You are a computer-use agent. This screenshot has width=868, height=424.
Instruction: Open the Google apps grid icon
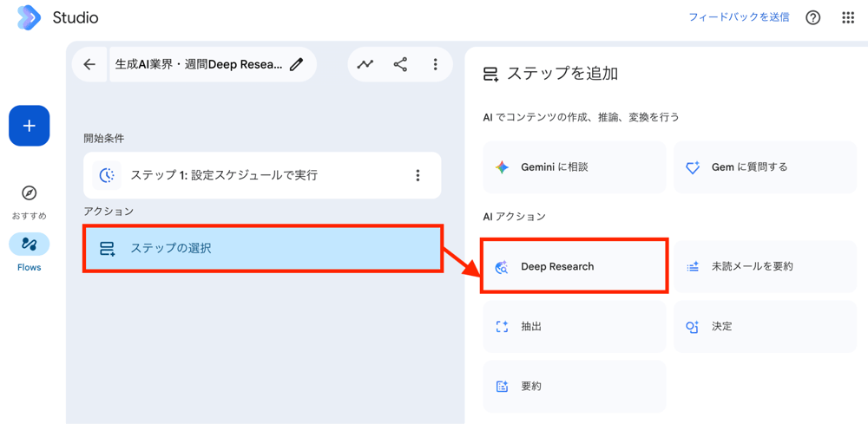click(847, 17)
